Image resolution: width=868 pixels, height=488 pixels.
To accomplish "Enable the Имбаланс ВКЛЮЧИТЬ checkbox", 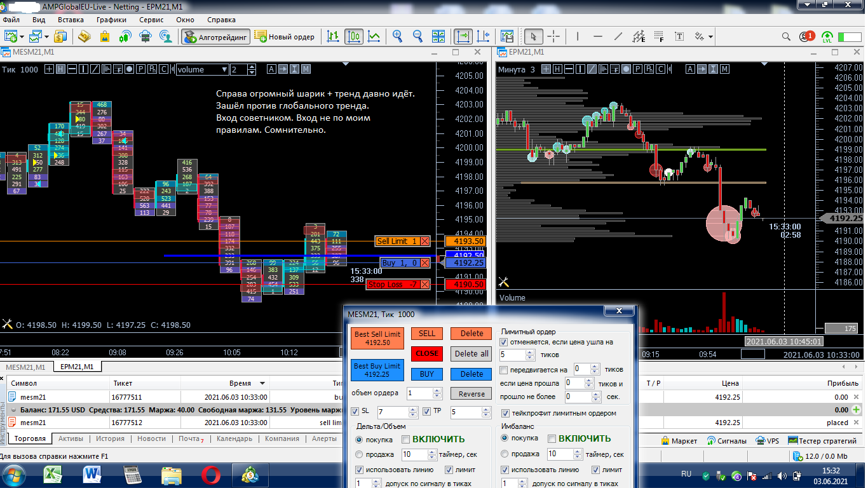I will pos(552,438).
